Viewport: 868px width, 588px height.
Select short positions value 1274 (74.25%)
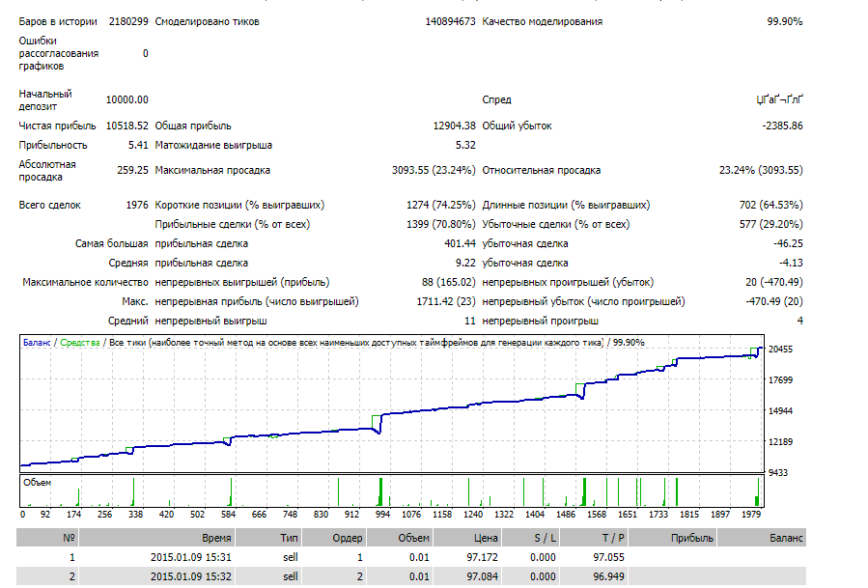440,205
